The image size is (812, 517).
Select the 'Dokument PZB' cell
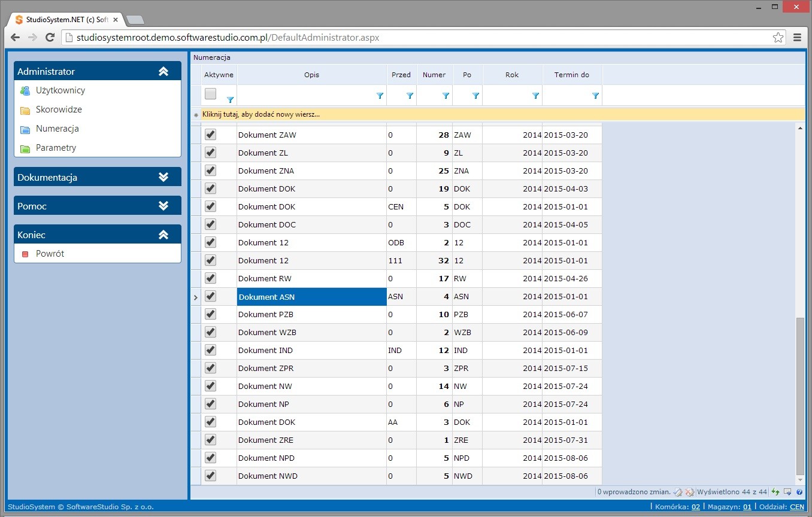[x=312, y=314]
